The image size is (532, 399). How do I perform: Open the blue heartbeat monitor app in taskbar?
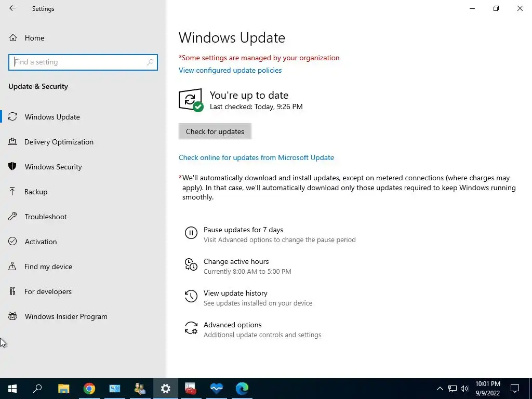217,389
